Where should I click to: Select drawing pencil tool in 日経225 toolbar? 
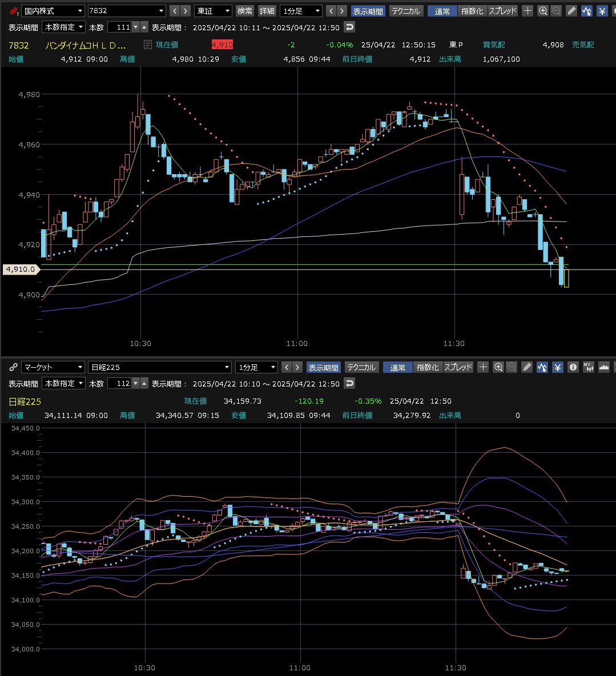pyautogui.click(x=527, y=367)
